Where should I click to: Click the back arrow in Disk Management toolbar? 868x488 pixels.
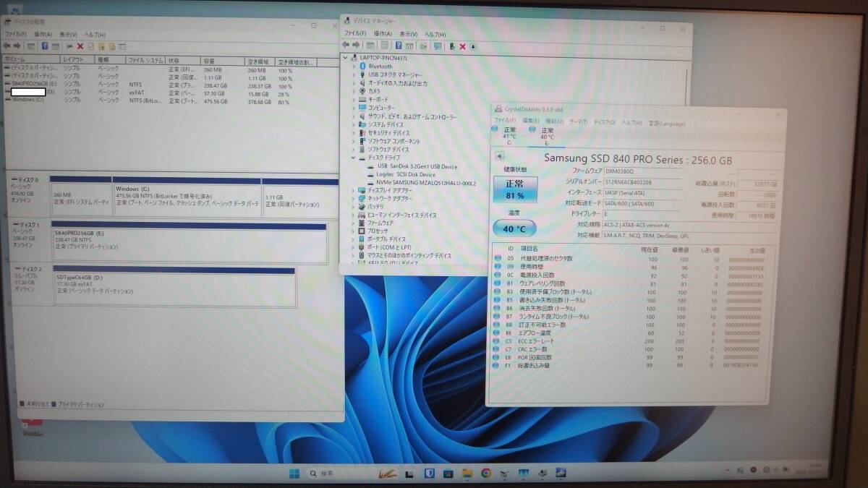pos(7,46)
